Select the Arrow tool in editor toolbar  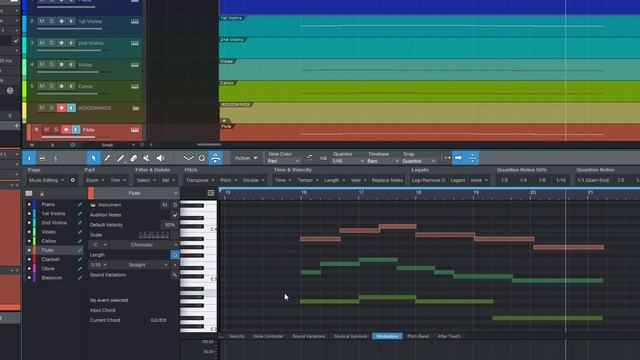pos(94,158)
